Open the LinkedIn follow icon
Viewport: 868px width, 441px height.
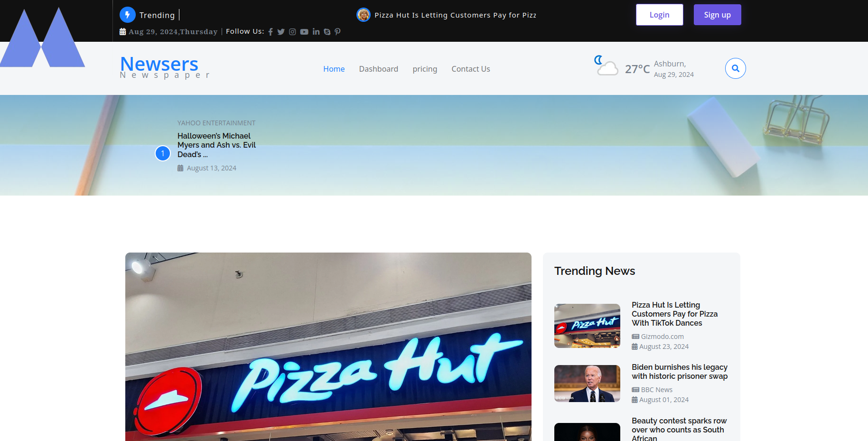316,32
